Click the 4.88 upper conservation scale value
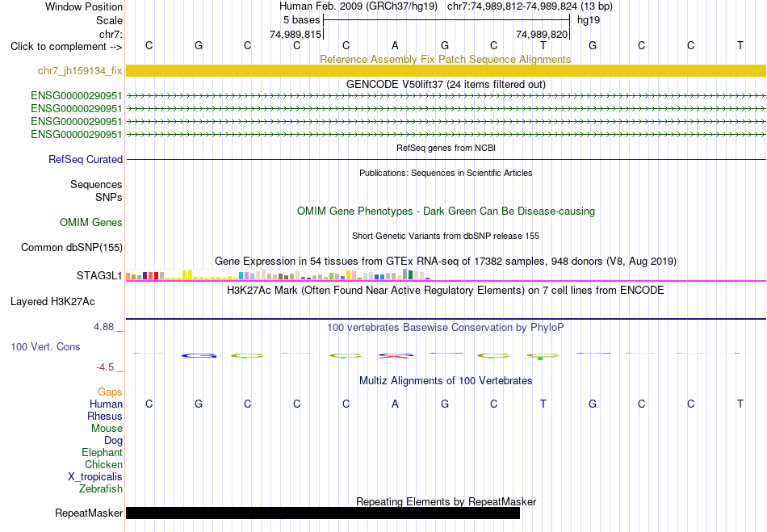 tap(103, 327)
